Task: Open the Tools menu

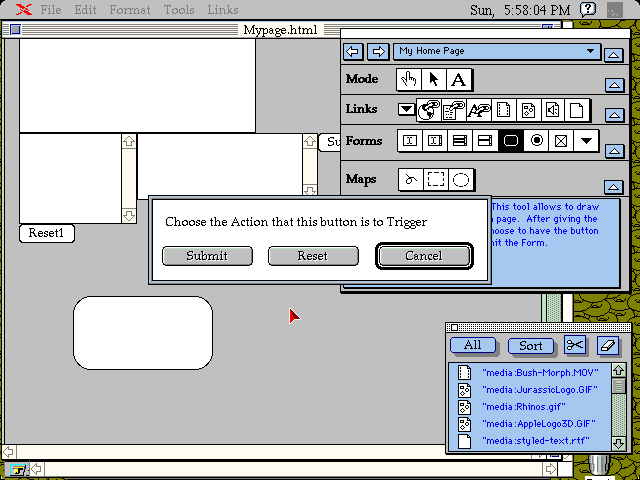Action: 179,10
